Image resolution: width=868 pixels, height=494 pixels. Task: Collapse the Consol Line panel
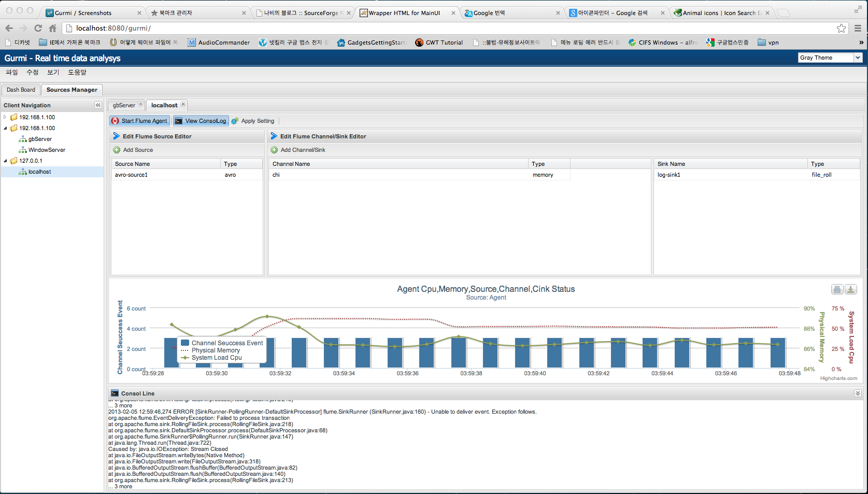pyautogui.click(x=858, y=393)
